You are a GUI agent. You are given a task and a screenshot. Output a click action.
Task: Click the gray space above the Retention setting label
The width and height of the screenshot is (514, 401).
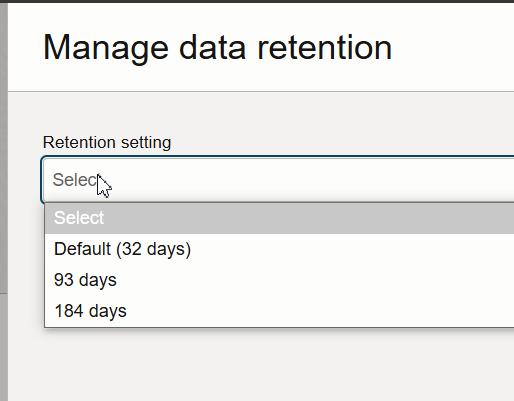click(261, 113)
